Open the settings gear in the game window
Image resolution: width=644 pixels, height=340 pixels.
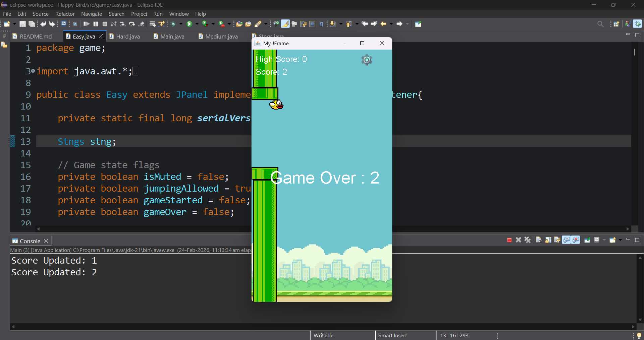click(367, 60)
